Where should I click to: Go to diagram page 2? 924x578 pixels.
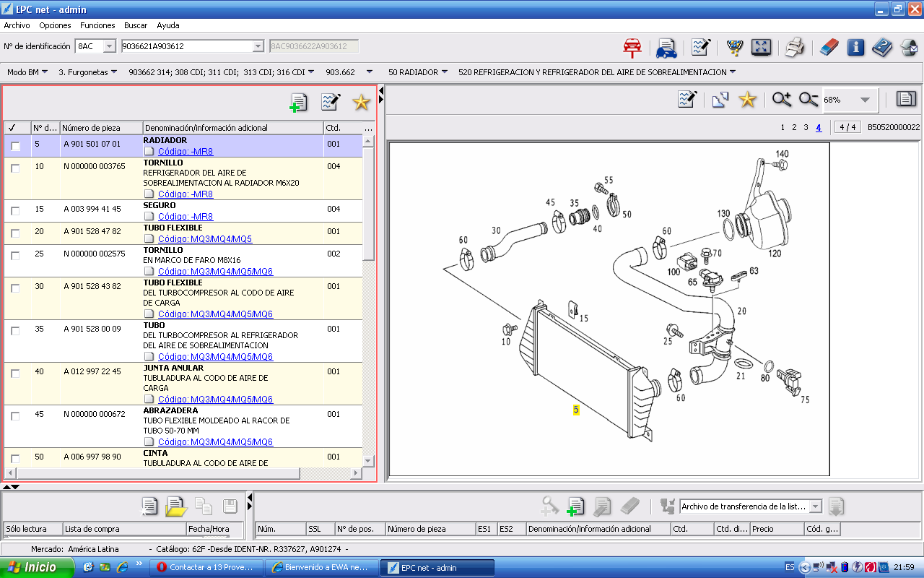(x=794, y=128)
